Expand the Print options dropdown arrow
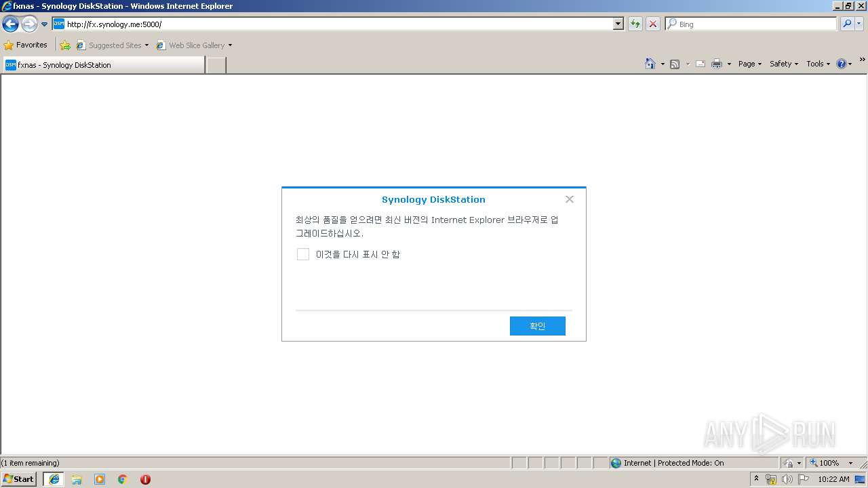Viewport: 868px width, 488px height. (x=729, y=64)
